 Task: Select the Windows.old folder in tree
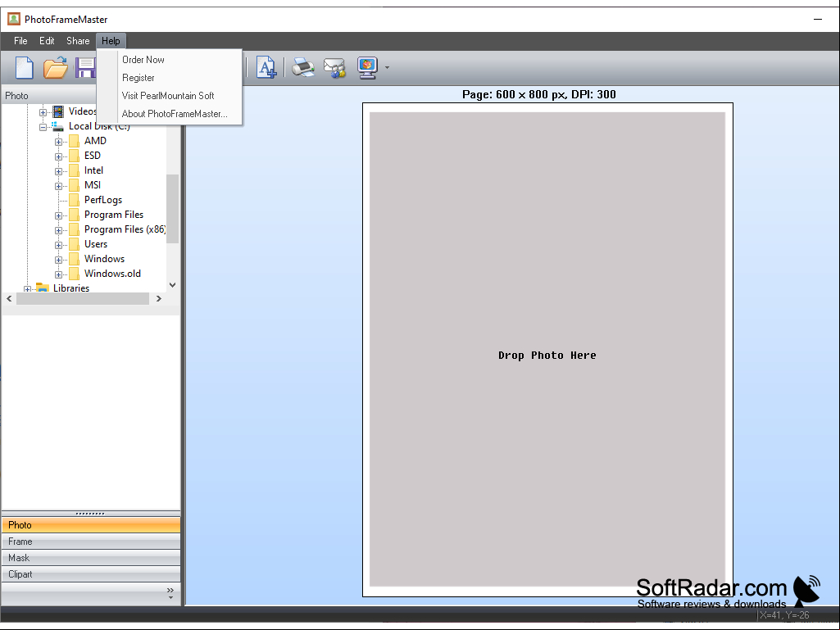[x=112, y=274]
